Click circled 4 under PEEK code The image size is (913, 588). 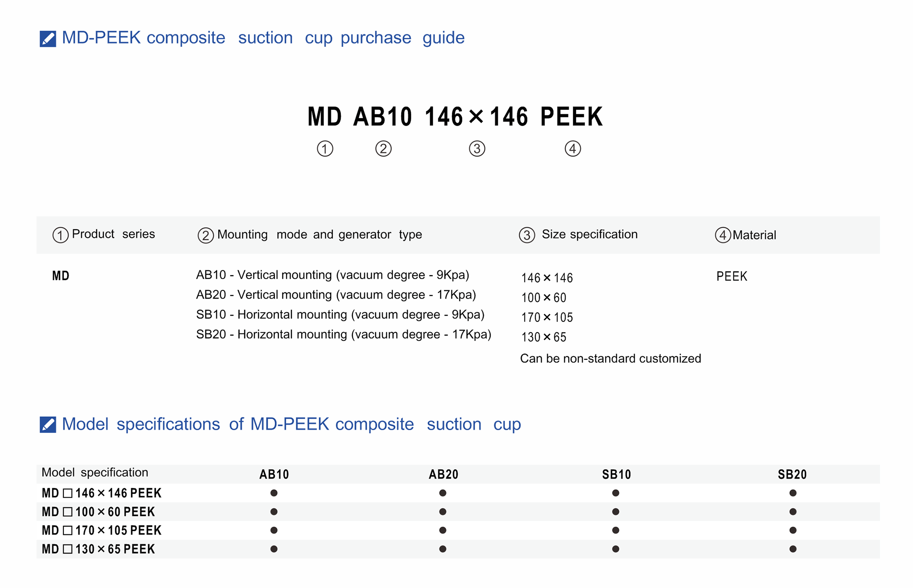[572, 148]
